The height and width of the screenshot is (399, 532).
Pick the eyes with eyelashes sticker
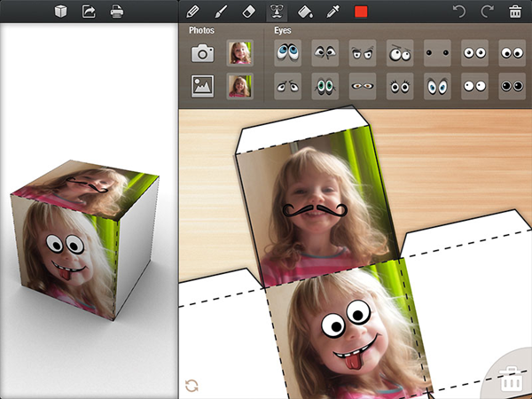pos(400,86)
